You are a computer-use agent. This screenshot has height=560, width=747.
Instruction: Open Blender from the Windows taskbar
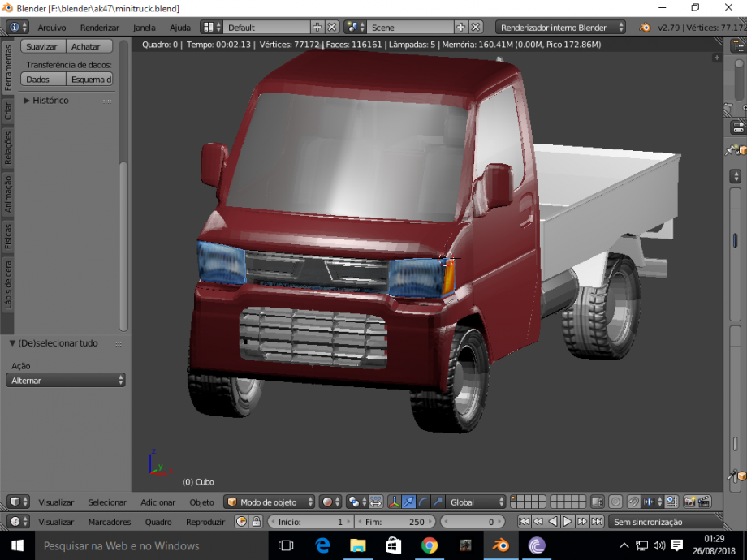coord(501,545)
